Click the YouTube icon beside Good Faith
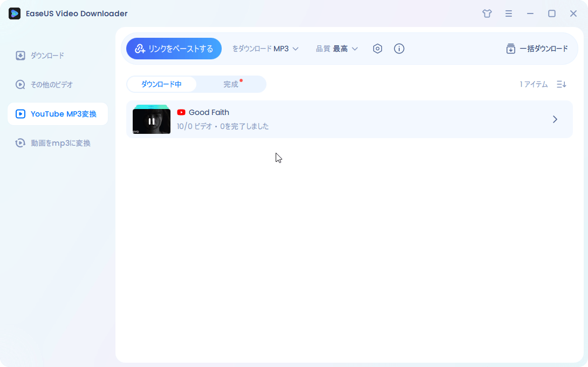Viewport: 588px width, 367px height. (181, 112)
